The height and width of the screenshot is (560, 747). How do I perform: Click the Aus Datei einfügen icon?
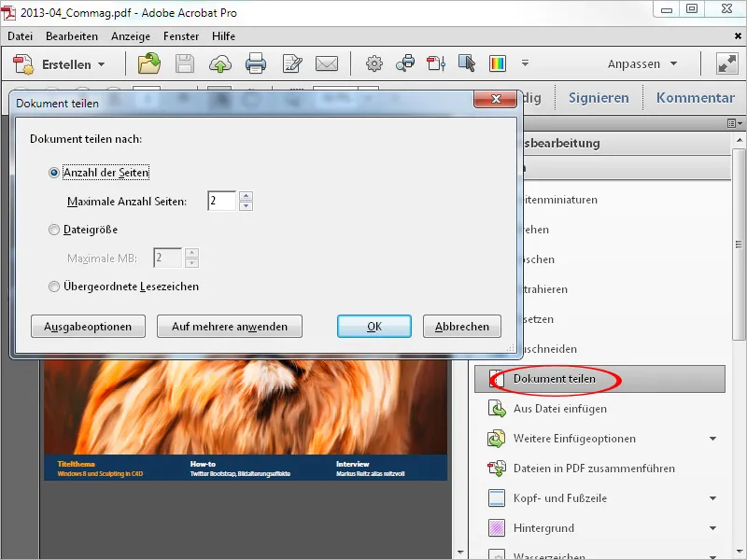coord(497,409)
